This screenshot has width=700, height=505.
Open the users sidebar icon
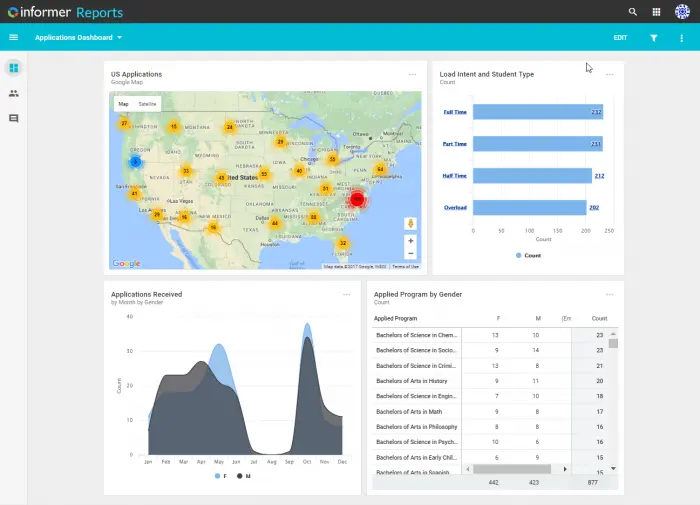click(x=14, y=93)
